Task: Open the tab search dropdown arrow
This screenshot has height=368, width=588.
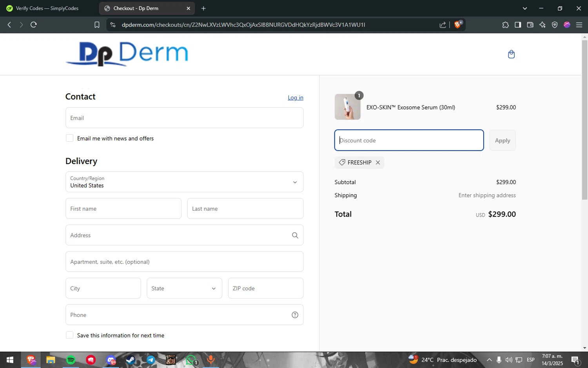Action: 525,8
